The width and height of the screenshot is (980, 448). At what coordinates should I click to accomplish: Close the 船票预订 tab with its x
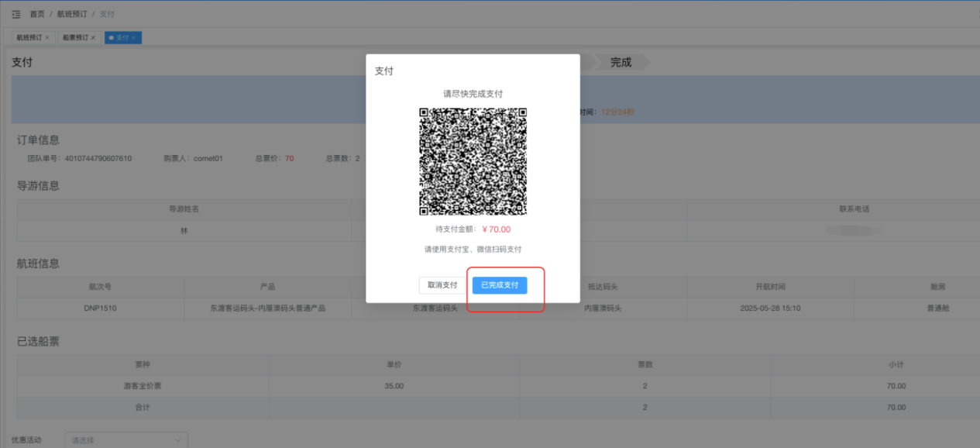click(x=93, y=37)
